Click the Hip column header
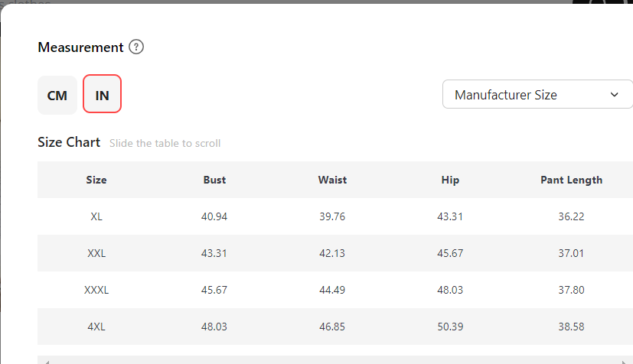 click(x=450, y=180)
